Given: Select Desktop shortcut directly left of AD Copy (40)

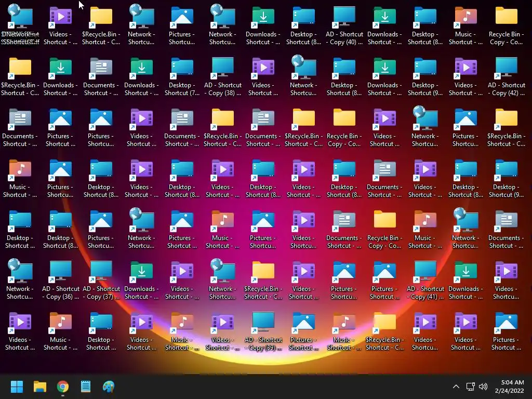Looking at the screenshot, I should pyautogui.click(x=303, y=25).
